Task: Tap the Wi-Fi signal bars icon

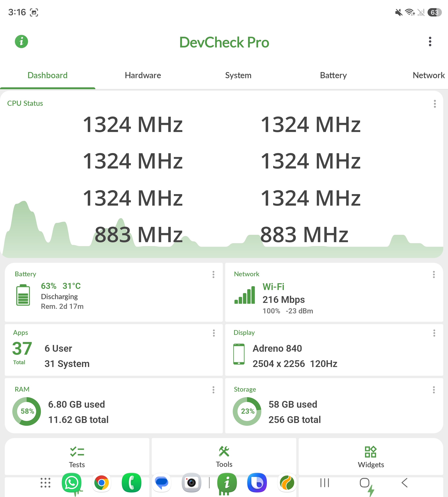Action: (244, 295)
